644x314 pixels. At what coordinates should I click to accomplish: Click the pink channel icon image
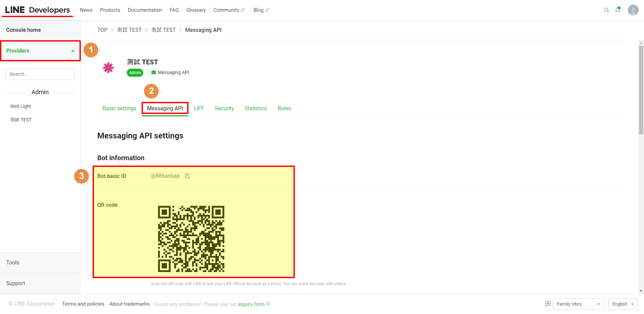pos(108,68)
